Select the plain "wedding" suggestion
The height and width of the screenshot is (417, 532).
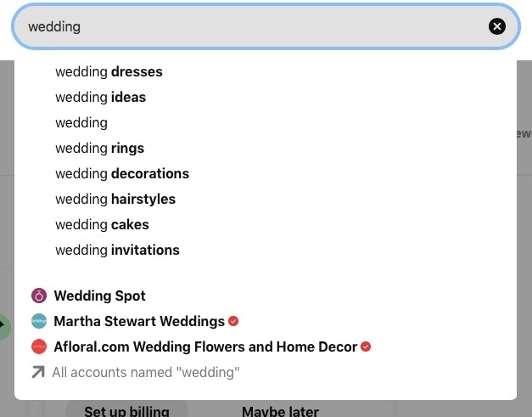[81, 122]
